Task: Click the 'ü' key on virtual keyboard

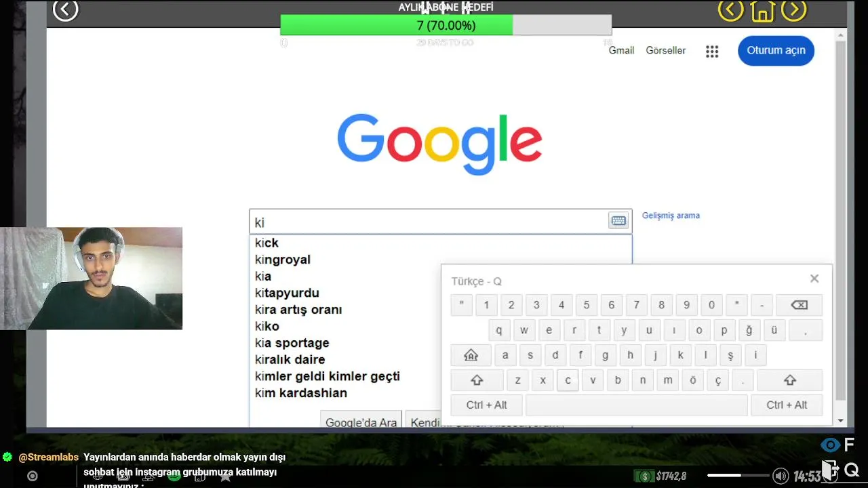Action: tap(774, 330)
